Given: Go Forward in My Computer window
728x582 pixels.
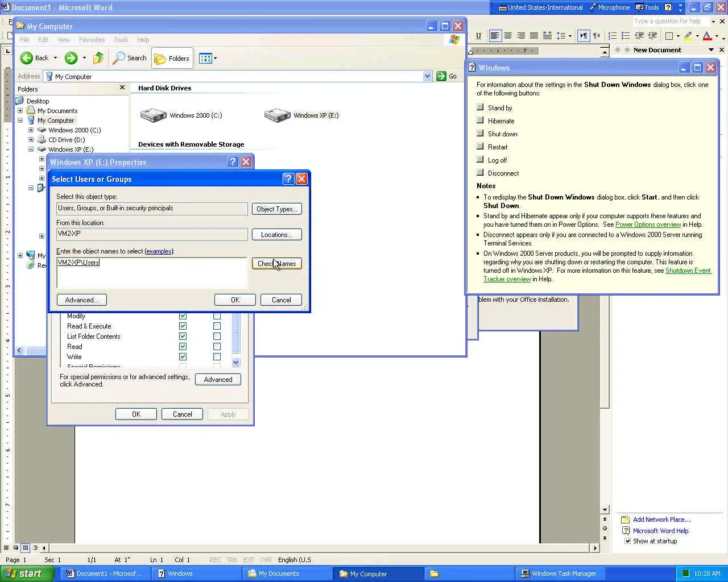Looking at the screenshot, I should (x=71, y=58).
